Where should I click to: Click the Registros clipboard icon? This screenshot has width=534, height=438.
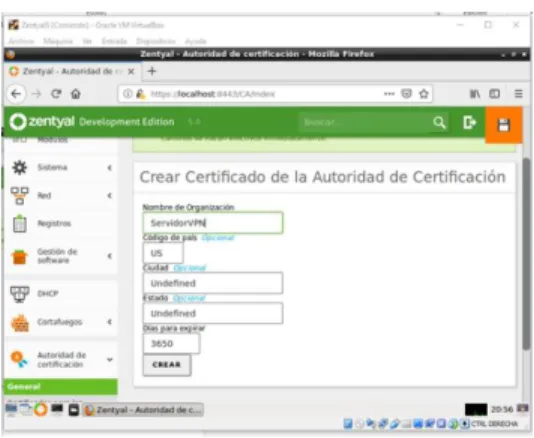point(19,223)
